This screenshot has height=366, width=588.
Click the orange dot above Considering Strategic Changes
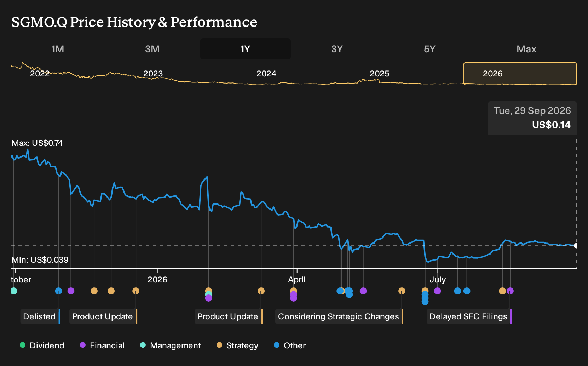pyautogui.click(x=402, y=291)
